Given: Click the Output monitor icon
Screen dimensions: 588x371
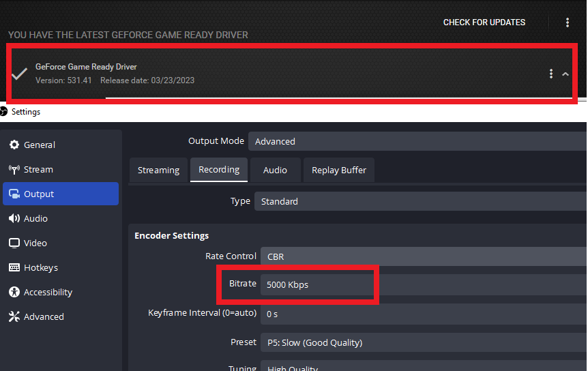Looking at the screenshot, I should (14, 194).
